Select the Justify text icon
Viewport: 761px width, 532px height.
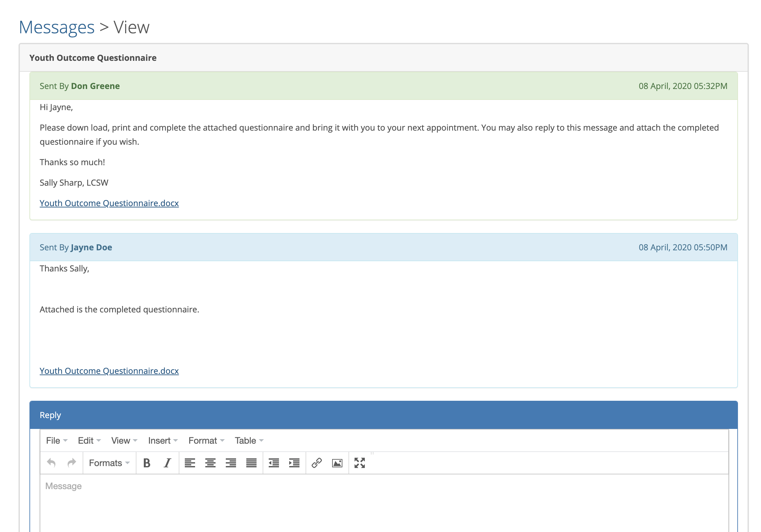coord(251,463)
